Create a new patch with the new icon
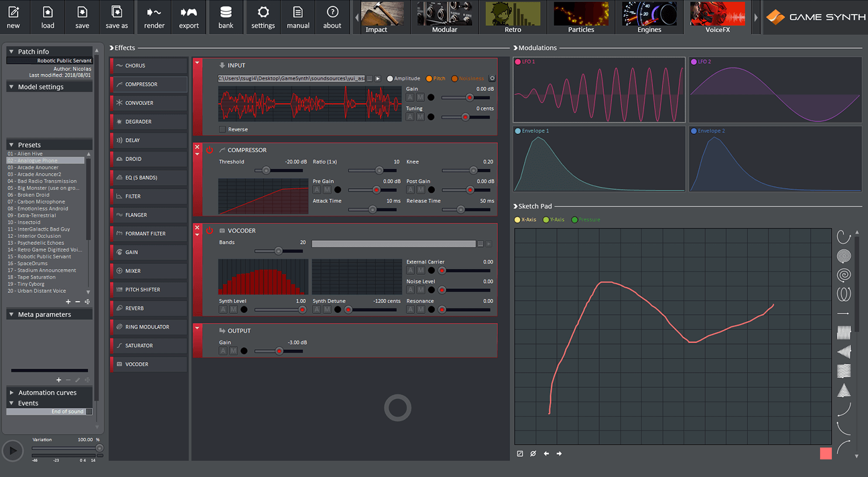Image resolution: width=868 pixels, height=477 pixels. point(13,17)
